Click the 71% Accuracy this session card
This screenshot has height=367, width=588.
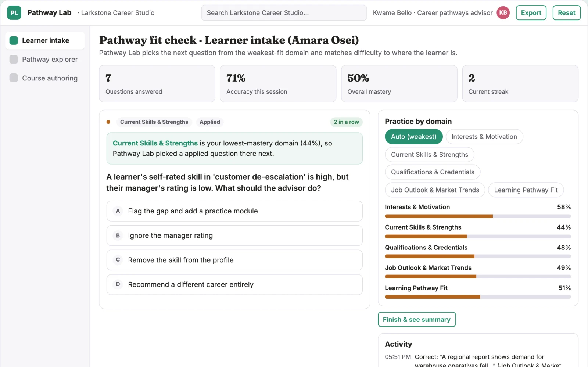tap(278, 84)
